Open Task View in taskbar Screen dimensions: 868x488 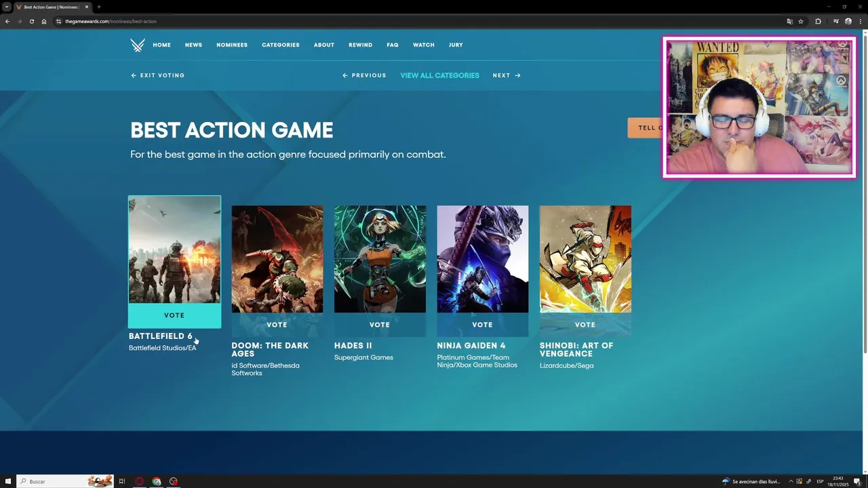[122, 481]
